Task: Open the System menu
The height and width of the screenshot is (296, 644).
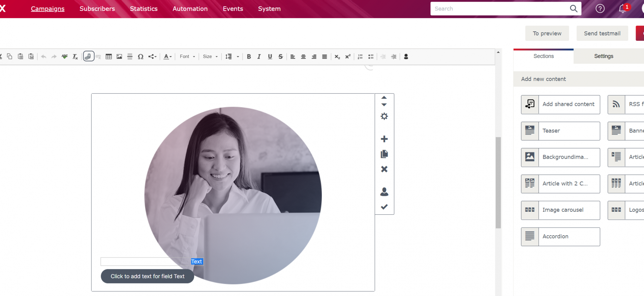Action: point(269,9)
